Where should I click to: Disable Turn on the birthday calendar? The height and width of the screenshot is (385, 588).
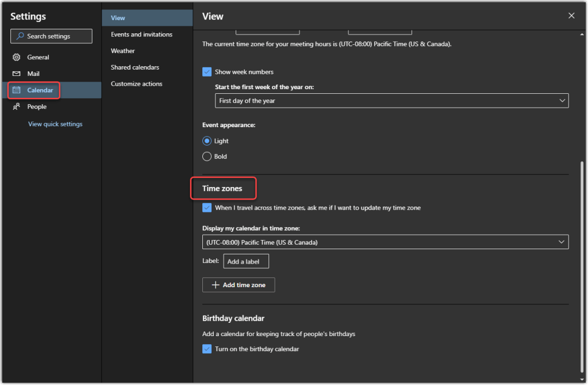pyautogui.click(x=207, y=349)
